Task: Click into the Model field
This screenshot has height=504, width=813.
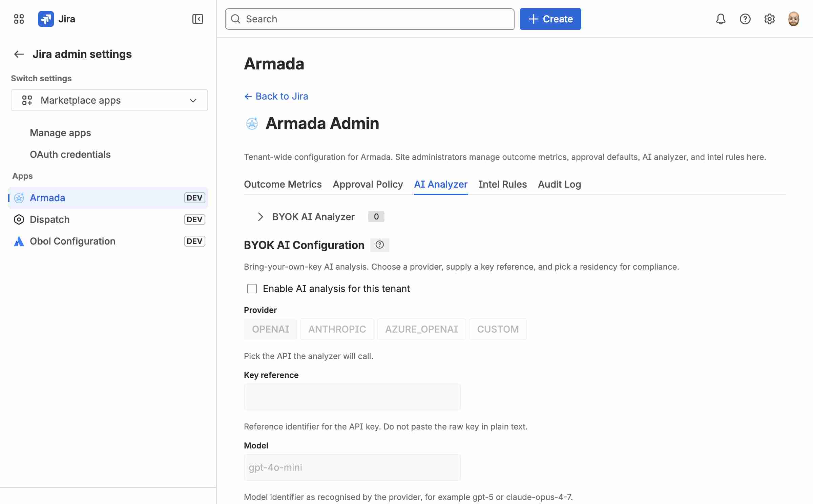Action: point(352,467)
